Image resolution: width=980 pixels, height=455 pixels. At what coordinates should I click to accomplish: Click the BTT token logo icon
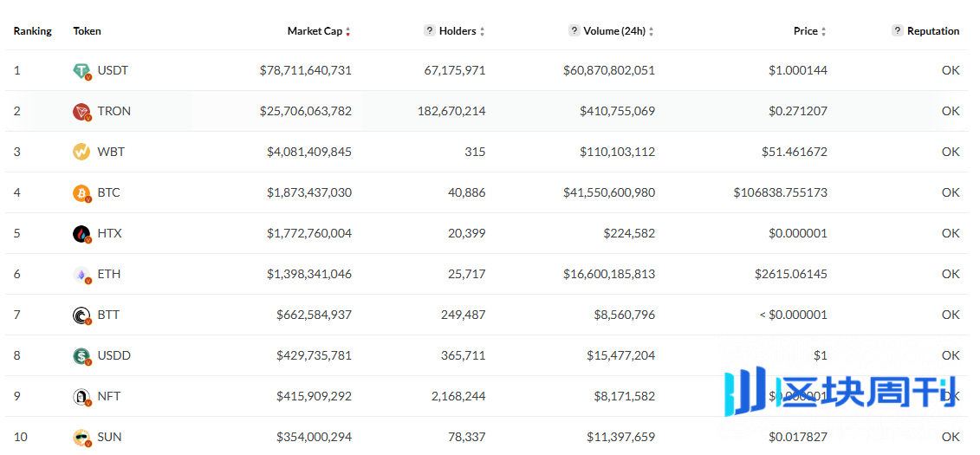(81, 315)
